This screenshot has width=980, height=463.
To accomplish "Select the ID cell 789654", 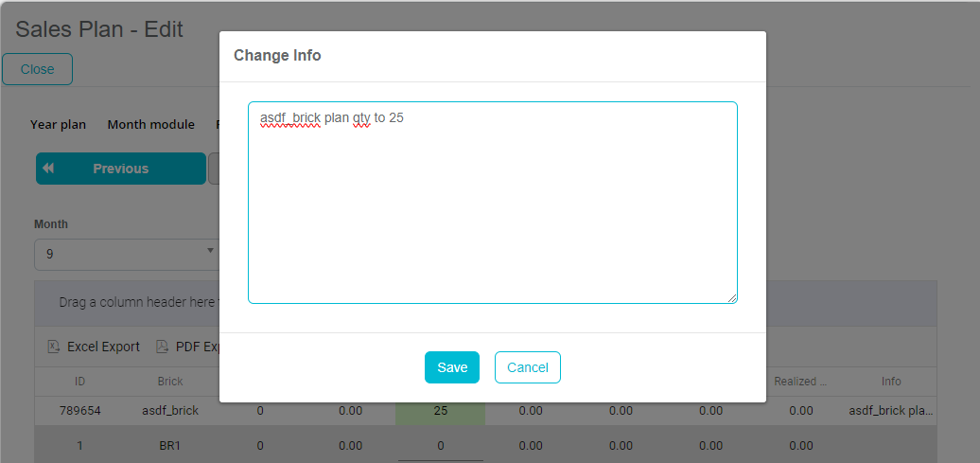I will click(x=80, y=411).
